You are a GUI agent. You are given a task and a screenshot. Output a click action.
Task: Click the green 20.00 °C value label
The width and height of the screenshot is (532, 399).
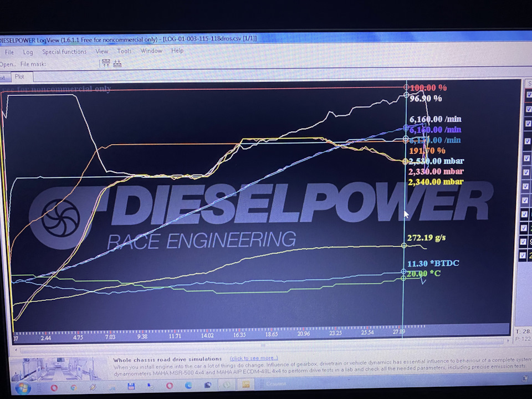point(423,273)
